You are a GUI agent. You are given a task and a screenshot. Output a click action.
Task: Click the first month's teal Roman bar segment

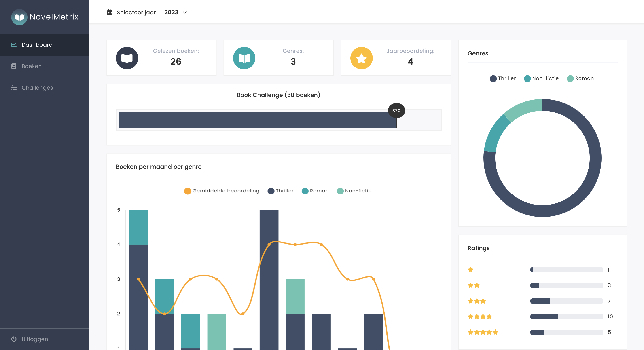(x=138, y=227)
